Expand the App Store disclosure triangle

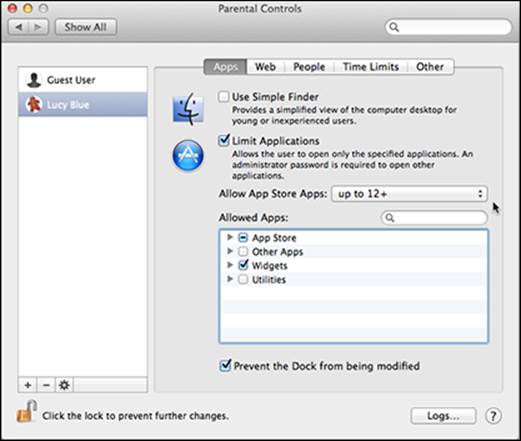(230, 237)
